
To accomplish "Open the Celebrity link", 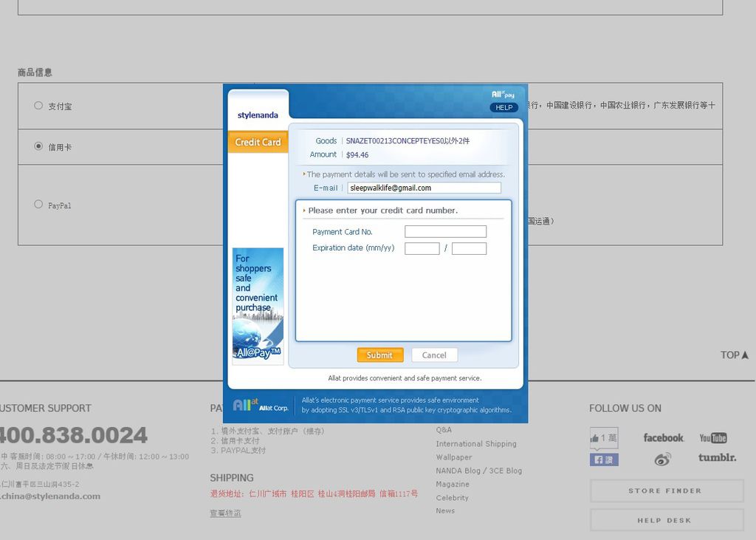I will [452, 498].
